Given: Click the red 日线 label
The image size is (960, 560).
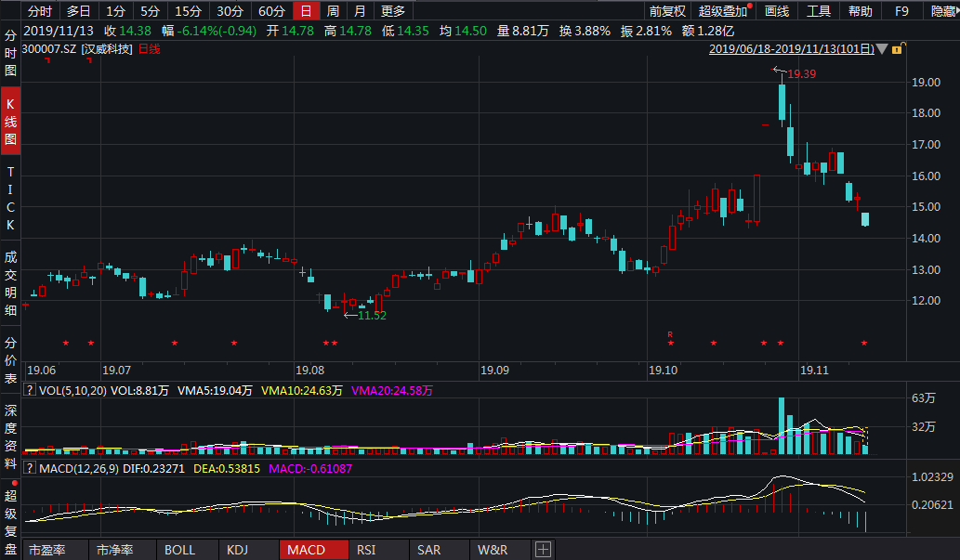Looking at the screenshot, I should (x=150, y=49).
